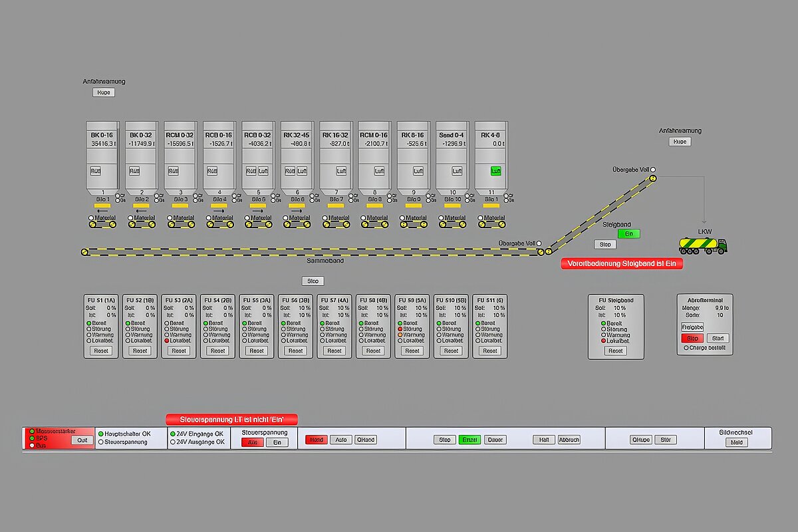Toggle green Luft button on RK 4-8 silo
The image size is (798, 532).
[495, 171]
